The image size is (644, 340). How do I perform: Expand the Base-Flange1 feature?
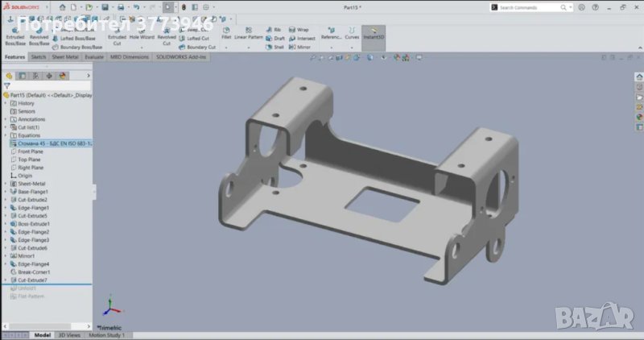click(x=6, y=192)
